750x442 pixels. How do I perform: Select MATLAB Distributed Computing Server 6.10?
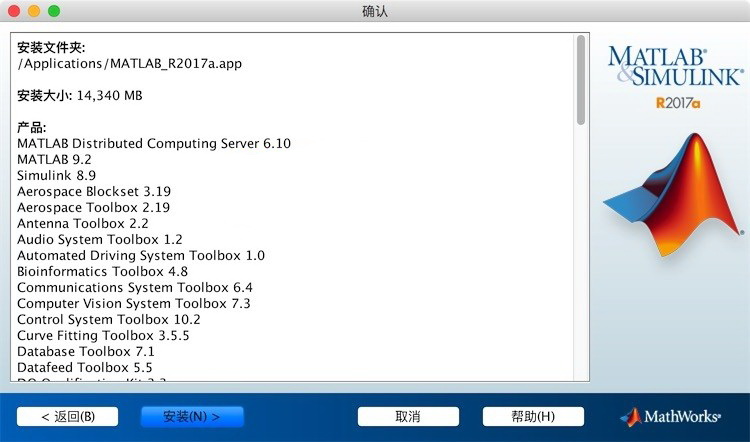click(x=154, y=144)
